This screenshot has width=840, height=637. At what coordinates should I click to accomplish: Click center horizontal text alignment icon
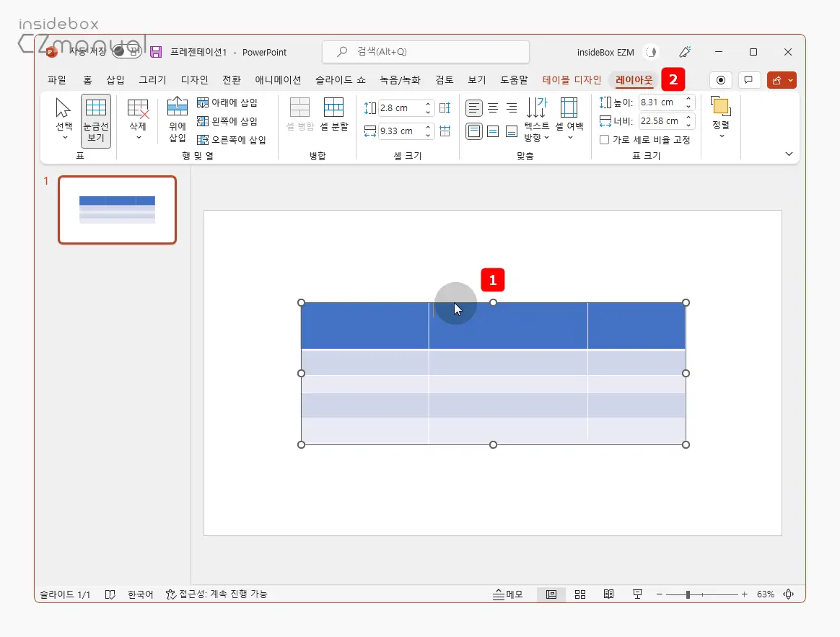click(493, 108)
